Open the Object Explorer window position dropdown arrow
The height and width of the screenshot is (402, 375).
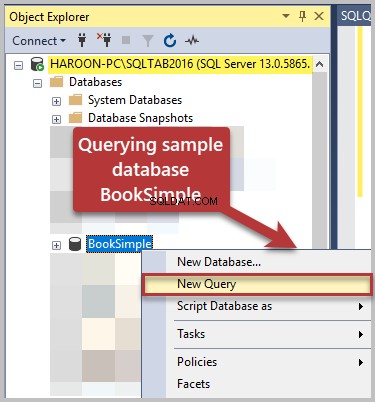click(x=286, y=16)
